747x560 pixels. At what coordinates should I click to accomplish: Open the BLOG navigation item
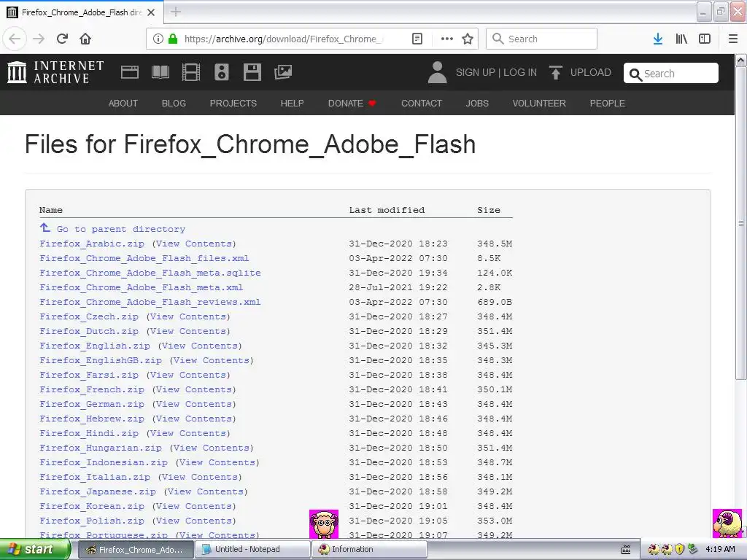[x=174, y=104]
